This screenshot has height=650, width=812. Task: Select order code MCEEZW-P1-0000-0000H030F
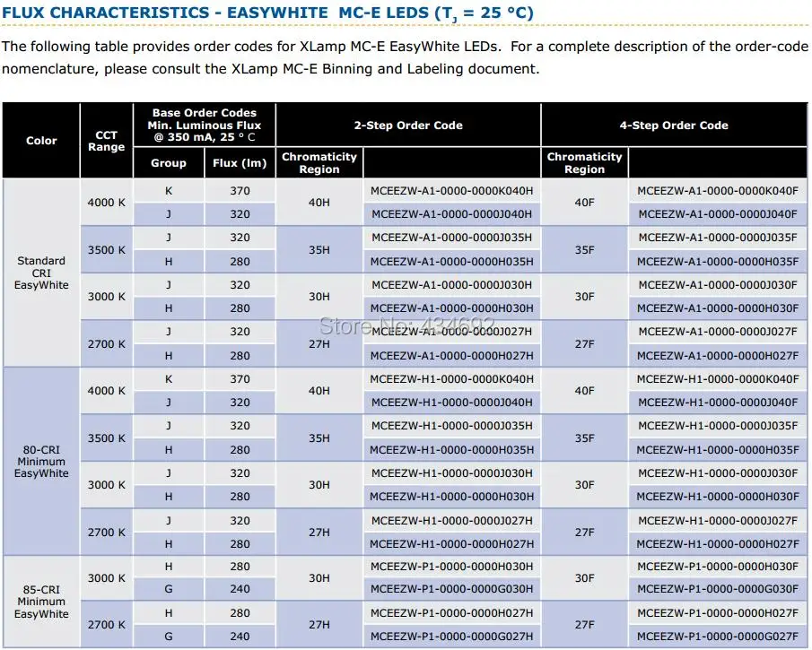coord(718,568)
